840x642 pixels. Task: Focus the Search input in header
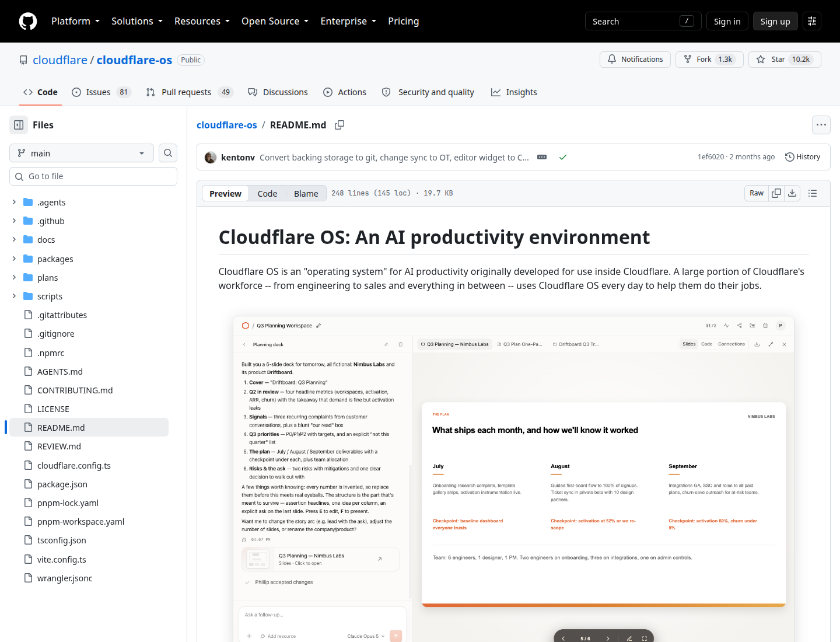click(643, 21)
